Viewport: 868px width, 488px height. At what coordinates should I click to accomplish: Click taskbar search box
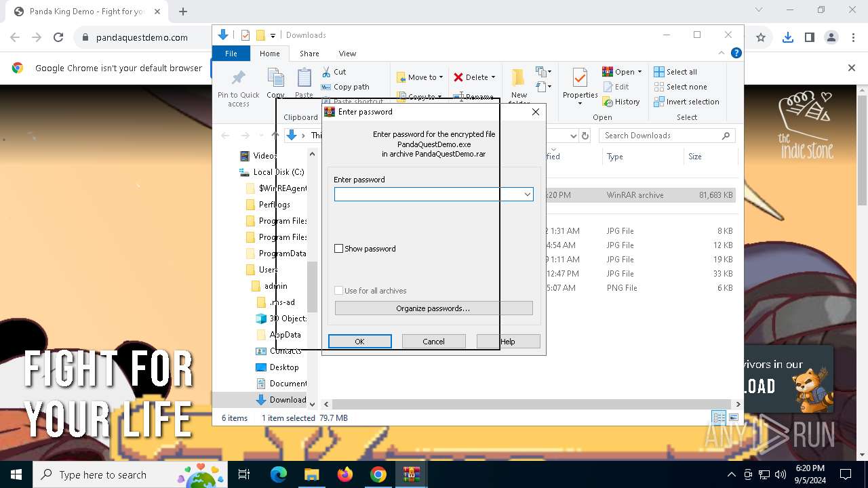(x=130, y=474)
